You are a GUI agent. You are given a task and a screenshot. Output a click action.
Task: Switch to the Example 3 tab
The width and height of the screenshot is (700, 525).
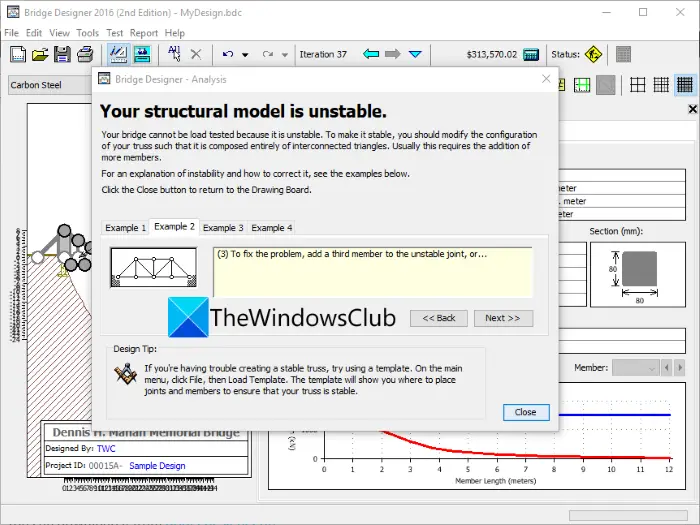[x=223, y=228]
